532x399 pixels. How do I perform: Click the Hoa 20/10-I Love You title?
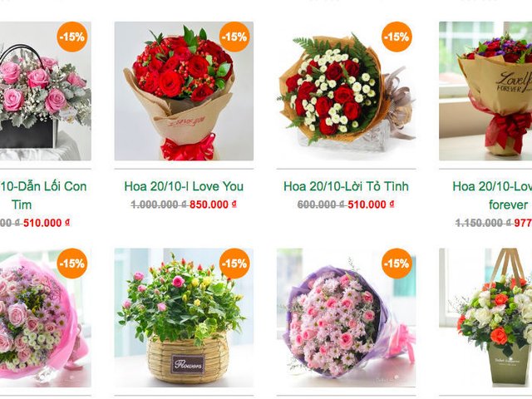click(x=184, y=186)
